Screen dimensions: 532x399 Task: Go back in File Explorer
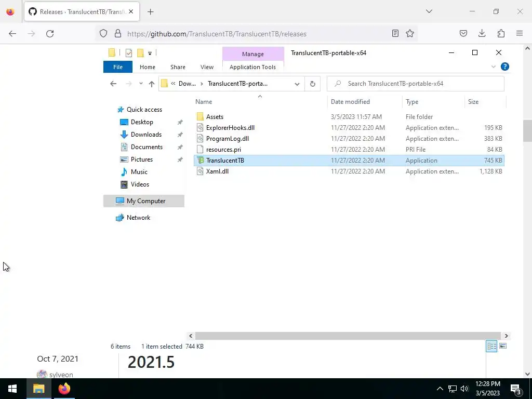click(113, 84)
